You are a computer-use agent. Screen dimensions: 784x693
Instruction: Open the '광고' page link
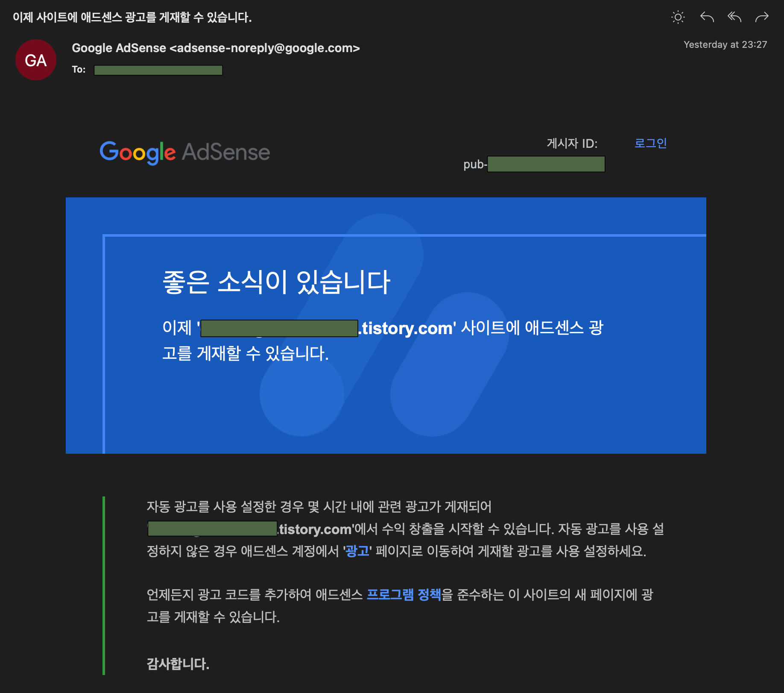[357, 551]
